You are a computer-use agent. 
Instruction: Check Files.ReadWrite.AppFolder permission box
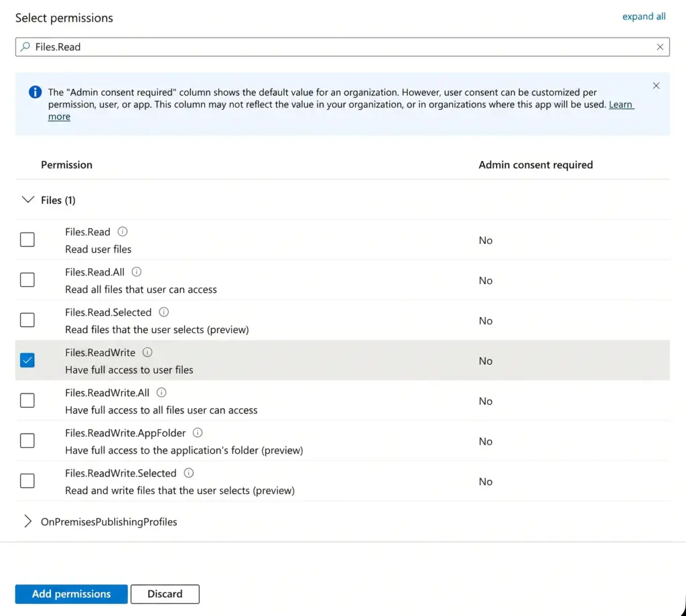point(27,441)
